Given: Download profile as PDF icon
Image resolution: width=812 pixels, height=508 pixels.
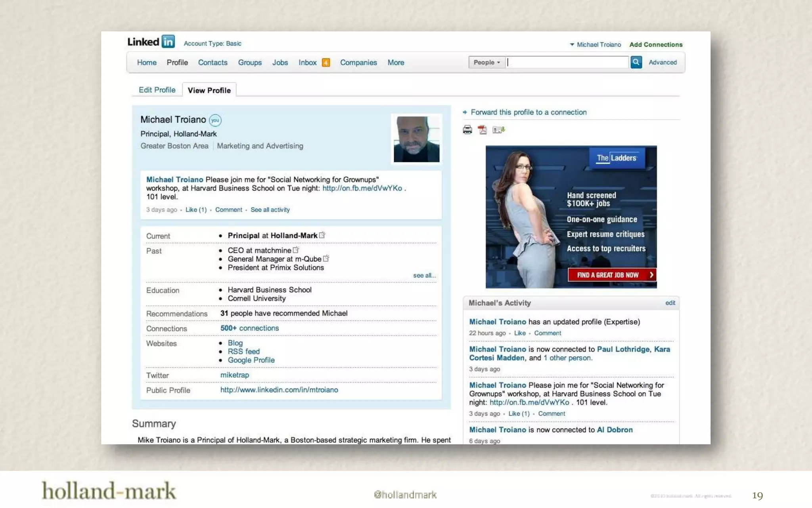Looking at the screenshot, I should pos(482,130).
